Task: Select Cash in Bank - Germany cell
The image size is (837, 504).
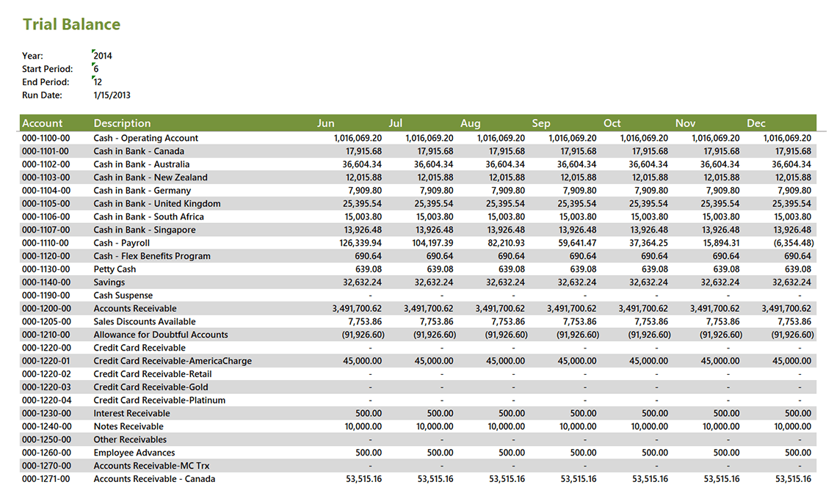Action: point(142,191)
